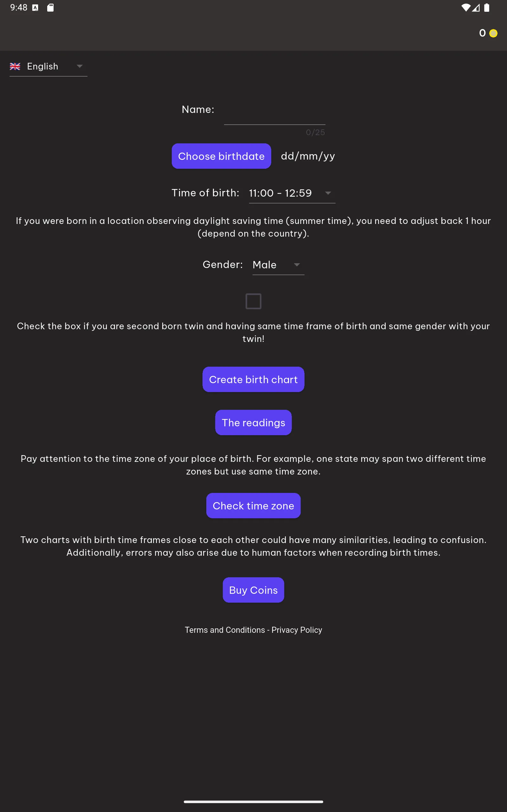This screenshot has height=812, width=507.
Task: Tap Buy Coins button
Action: pyautogui.click(x=253, y=590)
